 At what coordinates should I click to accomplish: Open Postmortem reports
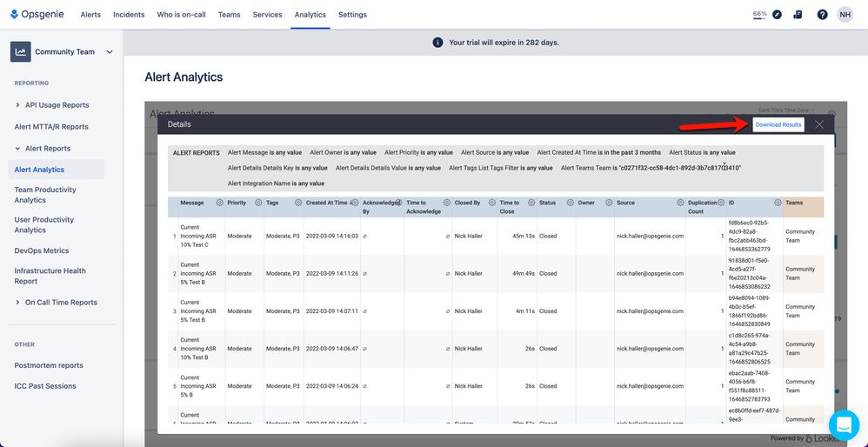click(49, 365)
